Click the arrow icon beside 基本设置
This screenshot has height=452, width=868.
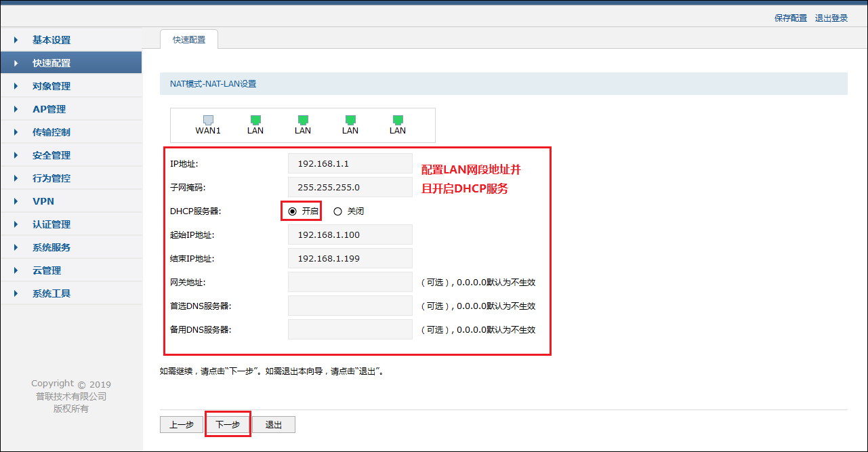point(16,39)
